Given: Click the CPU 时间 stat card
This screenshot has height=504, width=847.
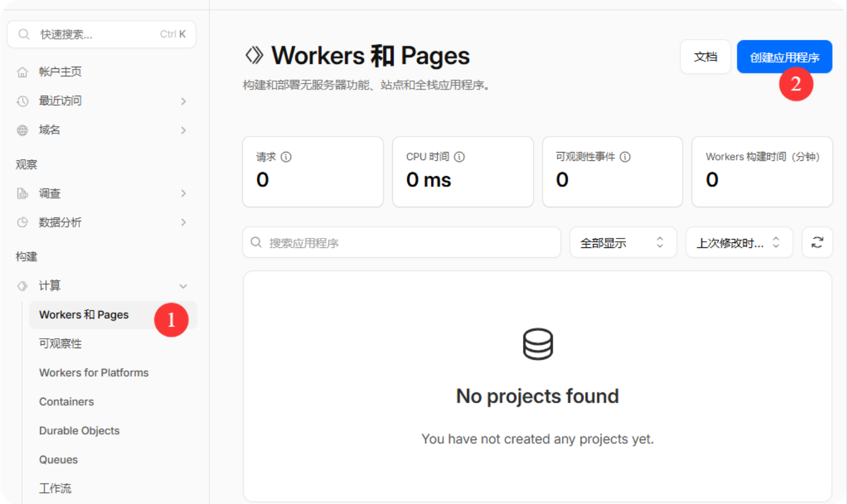Looking at the screenshot, I should (463, 172).
